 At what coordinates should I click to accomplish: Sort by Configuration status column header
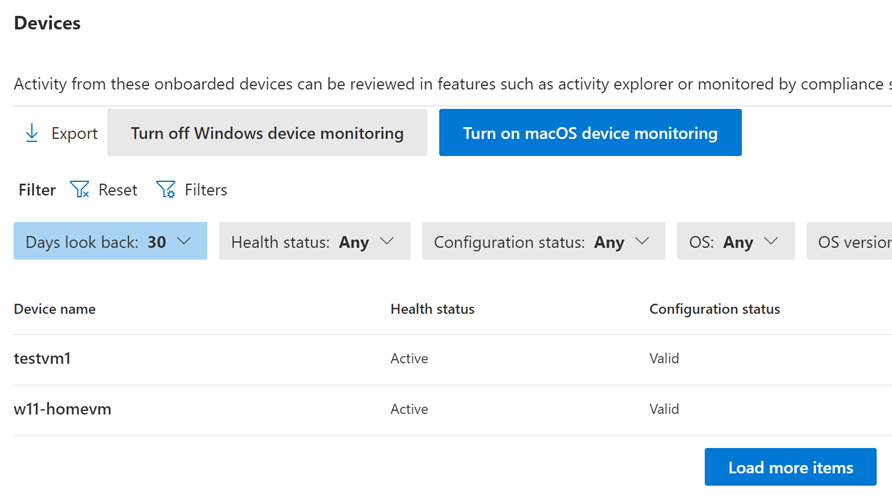[714, 309]
